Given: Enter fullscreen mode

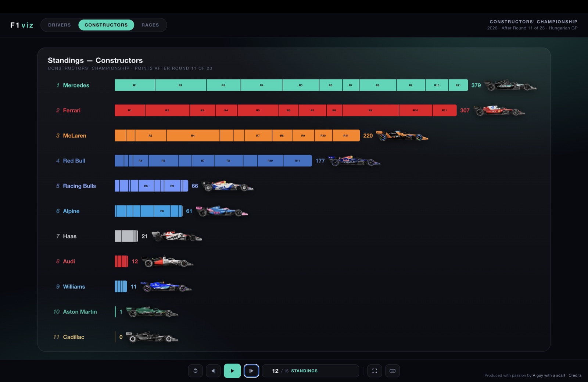Looking at the screenshot, I should pos(374,371).
